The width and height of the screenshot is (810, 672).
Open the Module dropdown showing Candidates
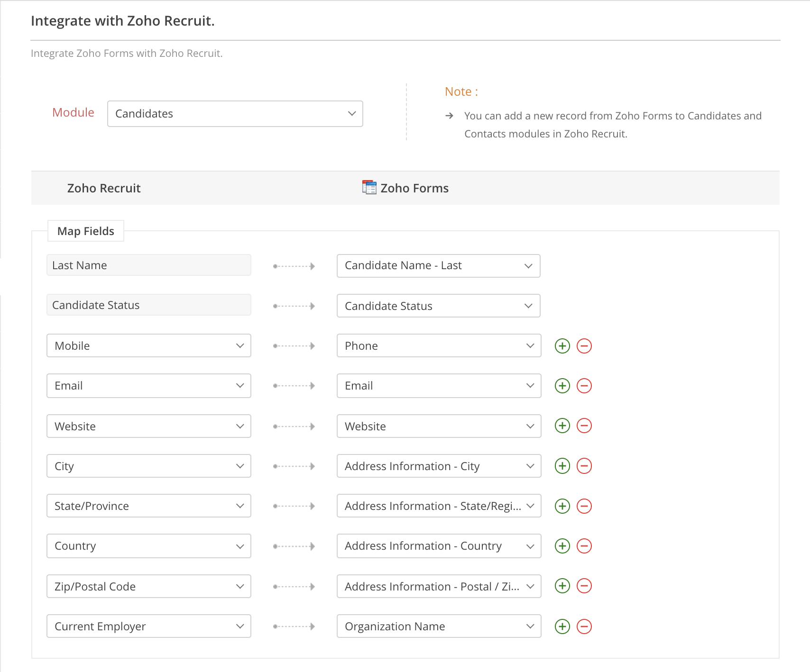tap(235, 114)
